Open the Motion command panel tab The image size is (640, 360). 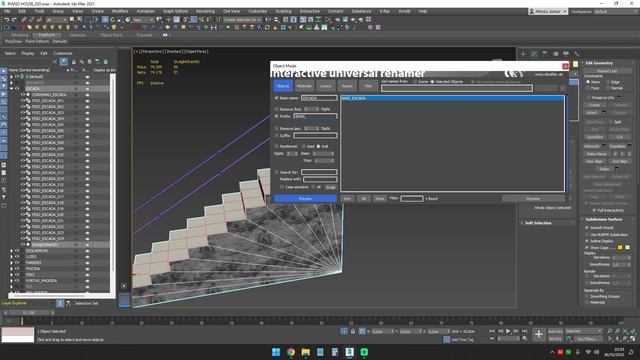coord(555,53)
